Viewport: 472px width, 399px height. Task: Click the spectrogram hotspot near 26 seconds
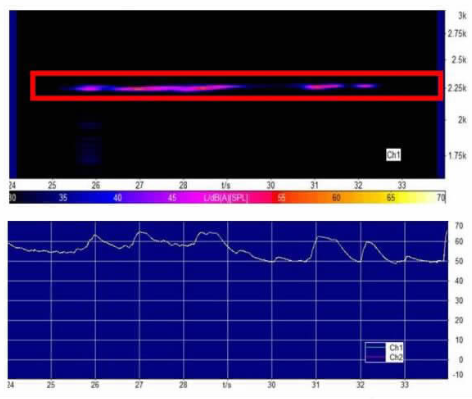(x=88, y=88)
